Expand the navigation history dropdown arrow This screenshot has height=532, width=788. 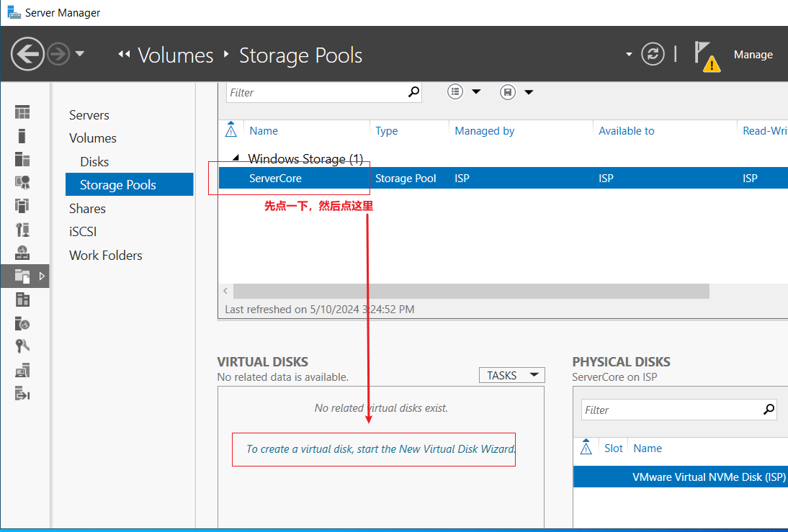tap(79, 53)
